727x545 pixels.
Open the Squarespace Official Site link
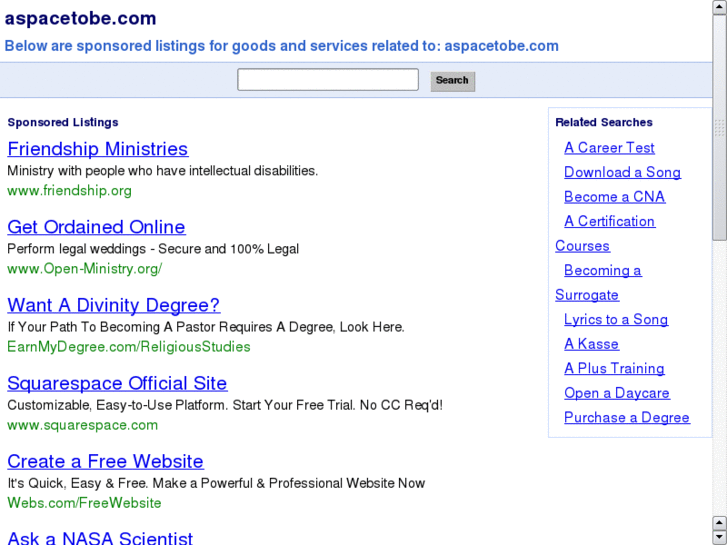click(x=117, y=383)
